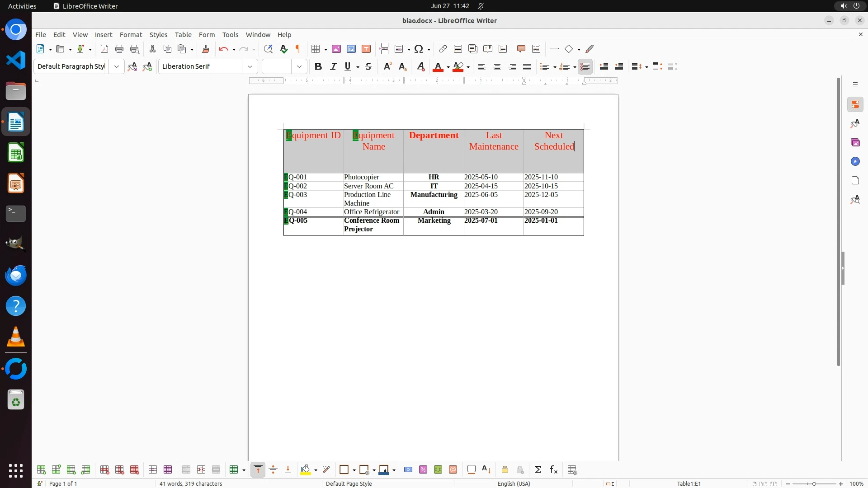Open sidebar Gallery panel icon
The image size is (868, 488).
[855, 143]
